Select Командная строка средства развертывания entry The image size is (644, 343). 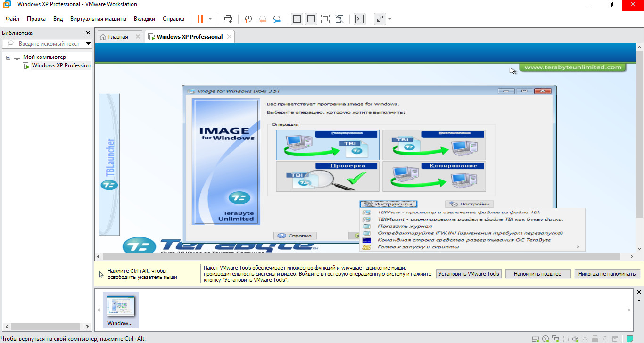point(472,240)
